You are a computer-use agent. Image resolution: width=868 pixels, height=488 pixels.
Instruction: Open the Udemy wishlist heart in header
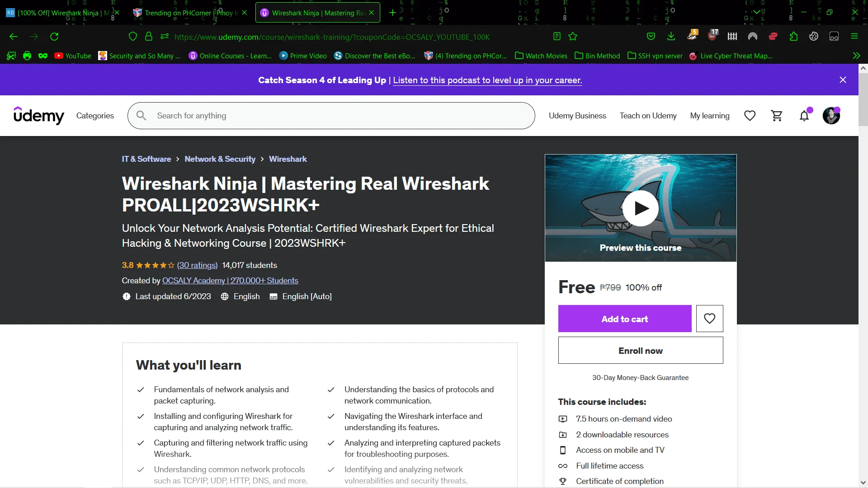750,116
